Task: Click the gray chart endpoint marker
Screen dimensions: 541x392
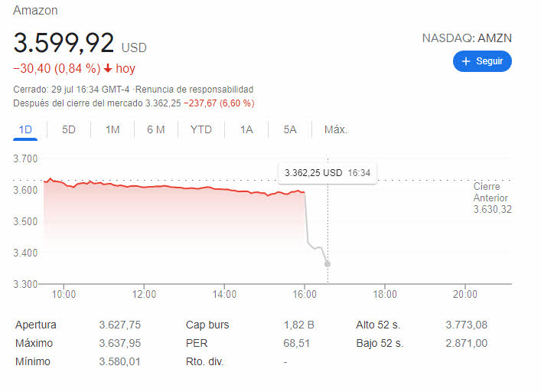Action: 328,264
